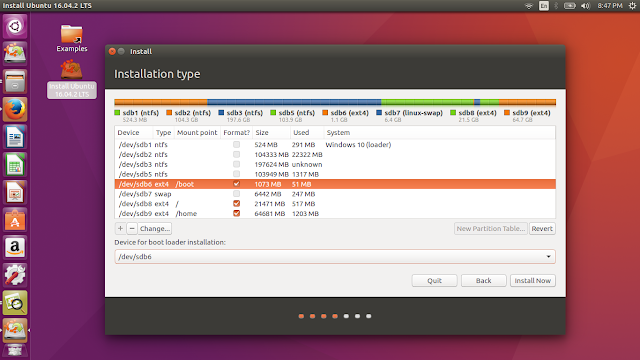640x360 pixels.
Task: Click the sdb7 (linux-swap) legend label
Action: tap(413, 113)
